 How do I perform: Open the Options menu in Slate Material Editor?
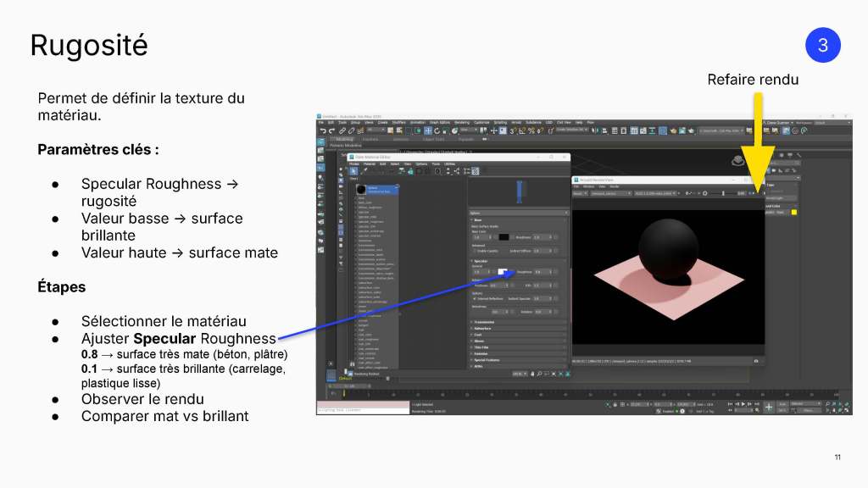[421, 164]
